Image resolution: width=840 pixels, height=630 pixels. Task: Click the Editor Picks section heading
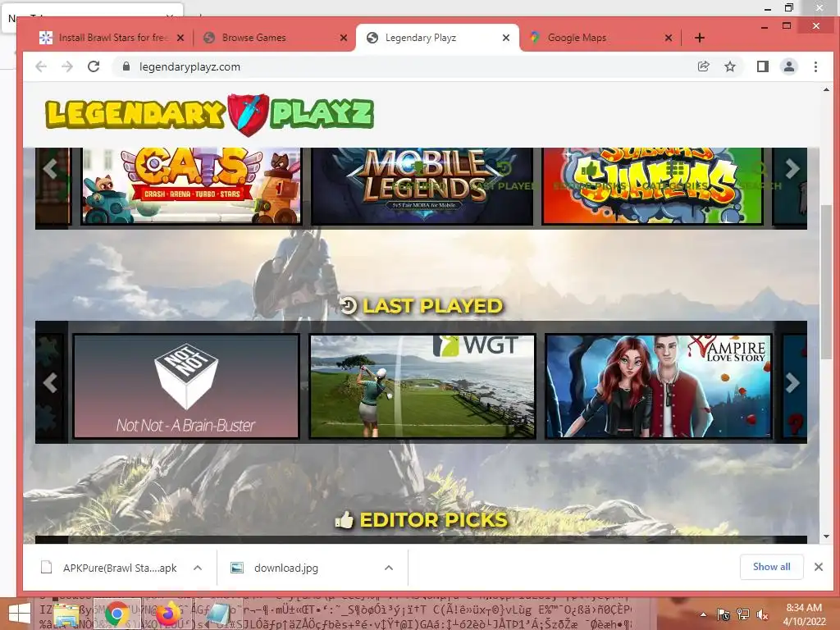click(x=433, y=520)
